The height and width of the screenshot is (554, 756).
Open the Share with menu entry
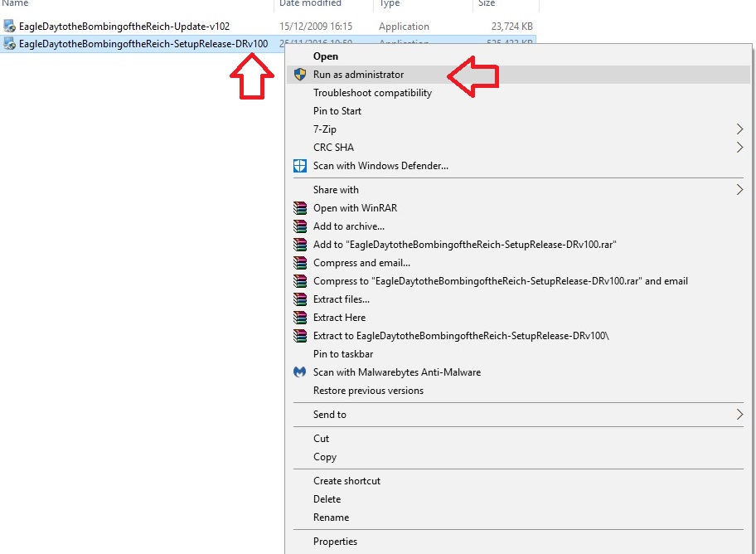[518, 190]
